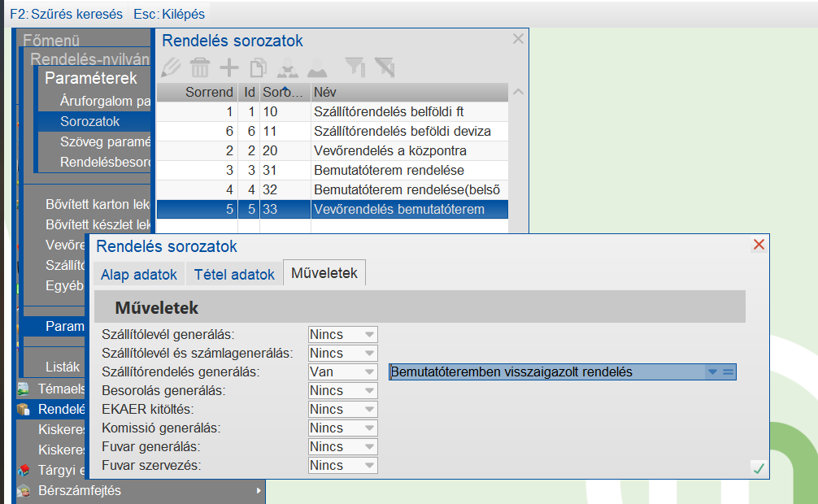Select Áruforgalom paraméterek menu entry

pos(105,101)
